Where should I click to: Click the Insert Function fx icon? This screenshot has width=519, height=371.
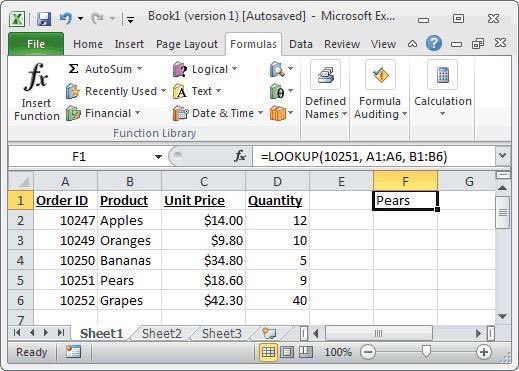point(36,77)
